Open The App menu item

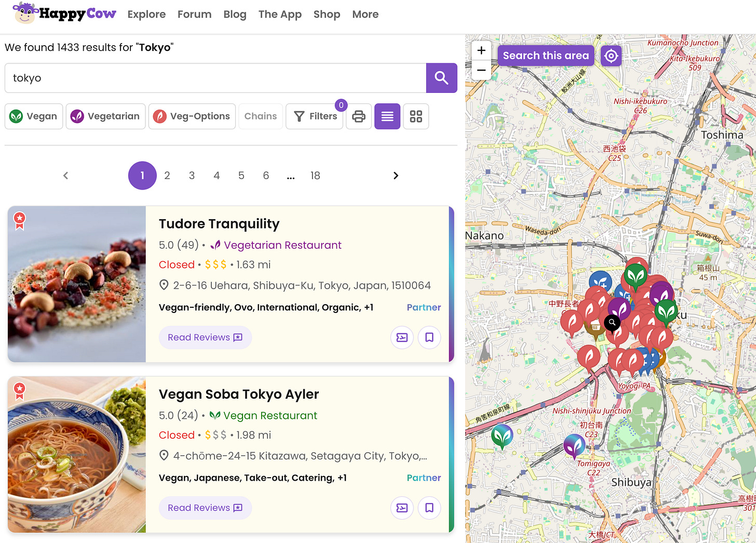(280, 15)
